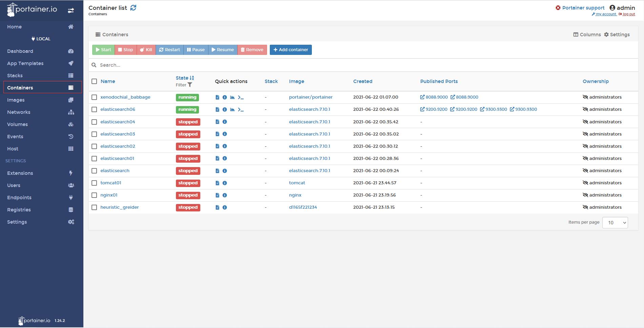The image size is (644, 328).
Task: Go to Events in the sidebar
Action: click(42, 137)
